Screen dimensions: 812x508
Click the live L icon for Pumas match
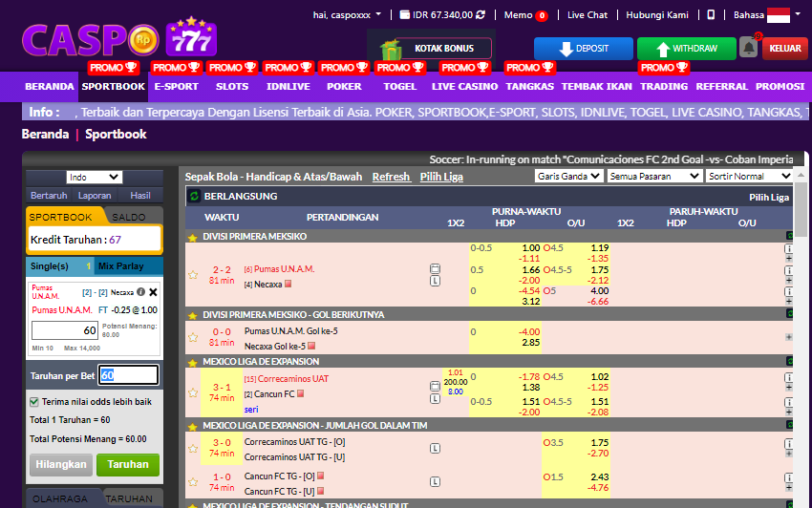[x=435, y=281]
